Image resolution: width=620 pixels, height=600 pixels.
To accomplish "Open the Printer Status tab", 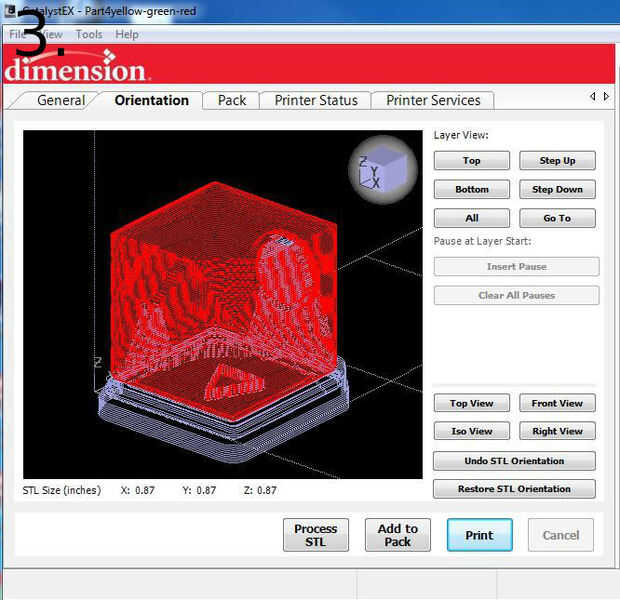I will point(316,100).
